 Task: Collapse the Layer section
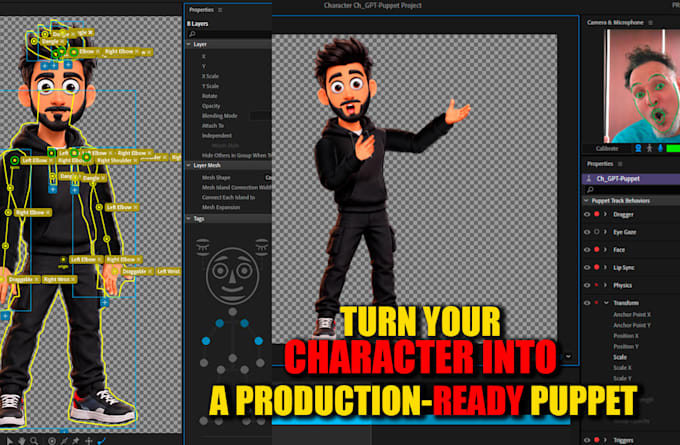189,44
